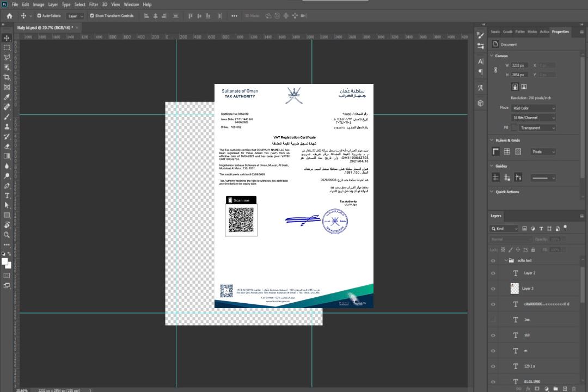Hide the Layer 3 layer
The height and width of the screenshot is (392, 588).
[x=493, y=289]
